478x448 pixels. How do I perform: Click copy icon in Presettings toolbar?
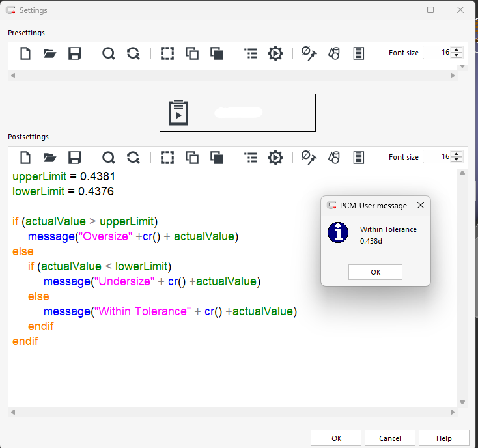192,53
